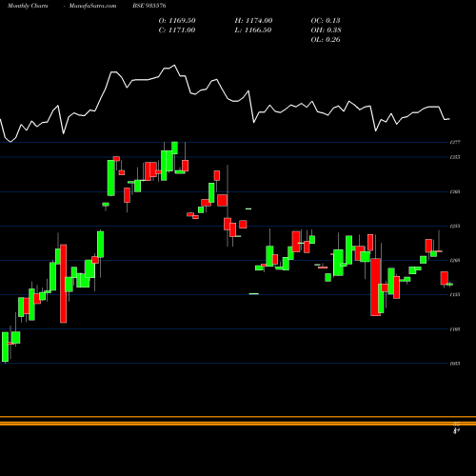The height and width of the screenshot is (476, 476).
Task: Click the 'OH: 0.38' reading
Action: (x=326, y=30)
